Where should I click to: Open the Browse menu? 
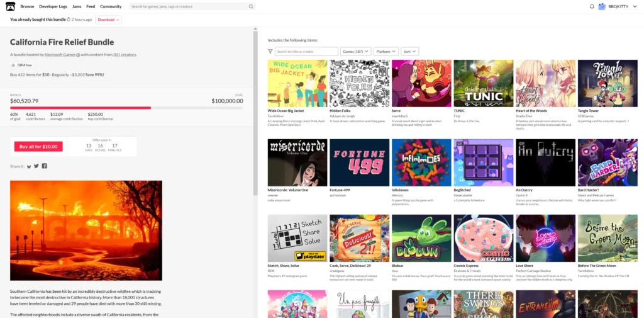(28, 6)
